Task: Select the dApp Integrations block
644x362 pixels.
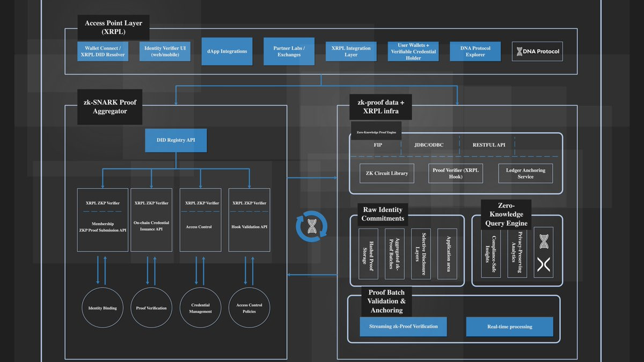Action: pyautogui.click(x=227, y=51)
